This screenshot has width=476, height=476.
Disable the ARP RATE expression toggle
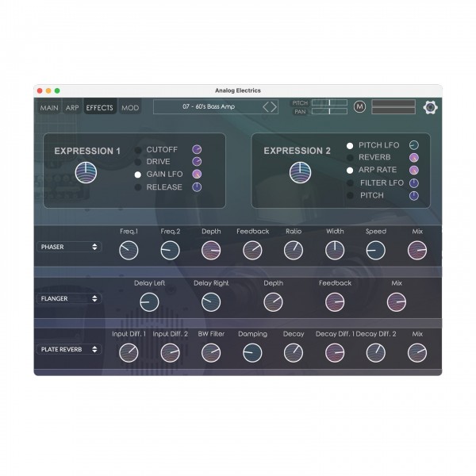coord(350,171)
